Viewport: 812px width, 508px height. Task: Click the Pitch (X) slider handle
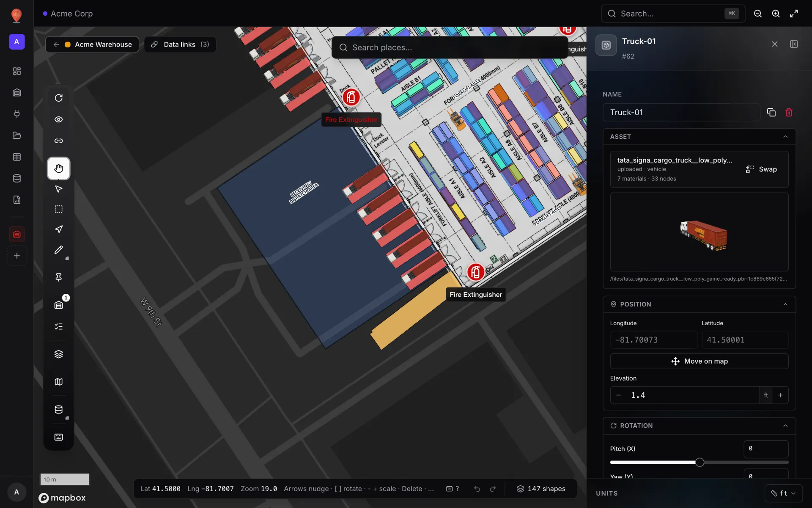pyautogui.click(x=700, y=462)
